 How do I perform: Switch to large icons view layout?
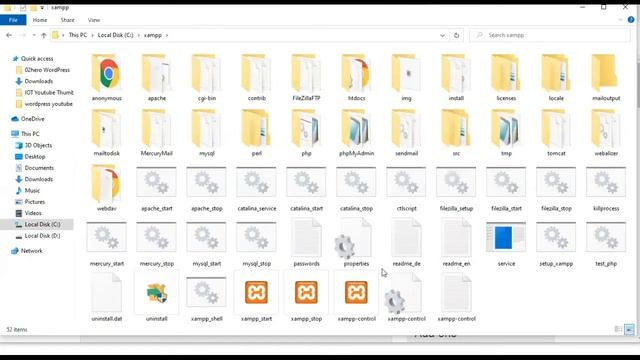coord(629,329)
